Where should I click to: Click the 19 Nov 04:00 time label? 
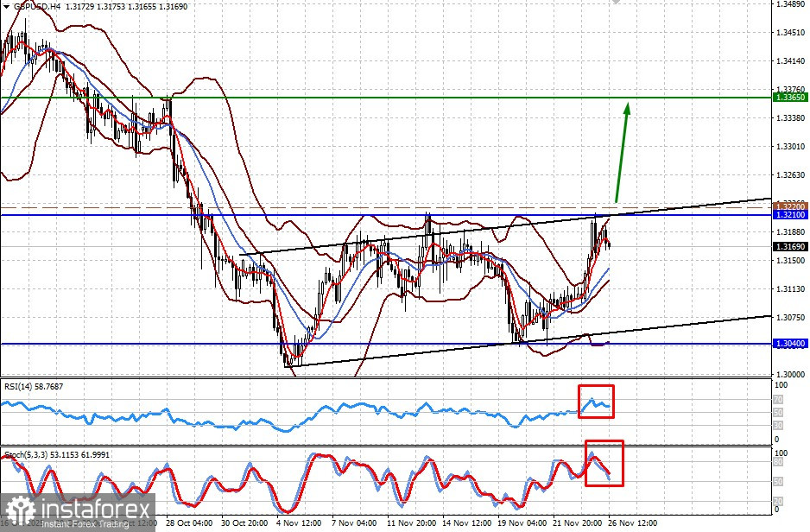[x=522, y=522]
